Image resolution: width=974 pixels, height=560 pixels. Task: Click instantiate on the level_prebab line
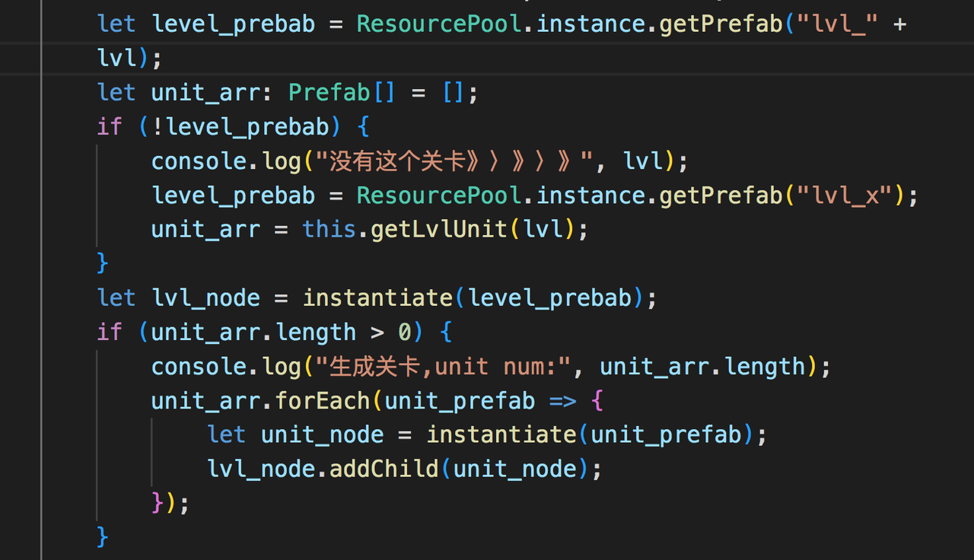[378, 298]
